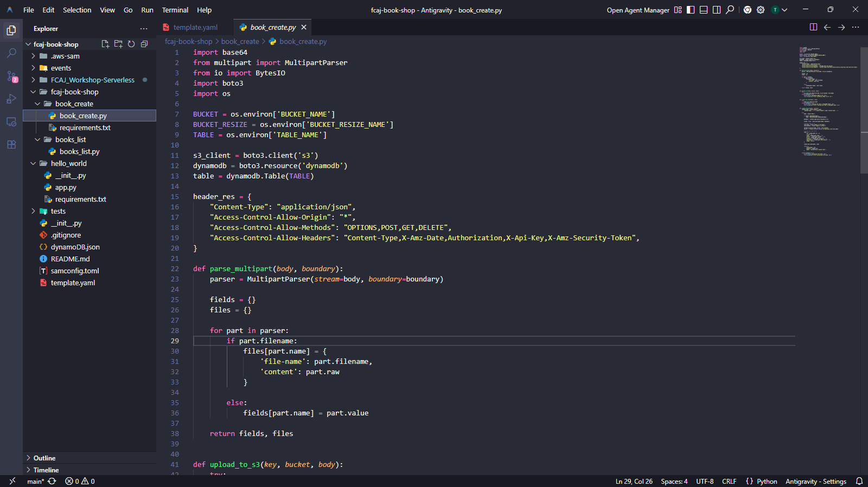Change UTF-8 file encoding
Screen dimensions: 868x487
pos(705,481)
